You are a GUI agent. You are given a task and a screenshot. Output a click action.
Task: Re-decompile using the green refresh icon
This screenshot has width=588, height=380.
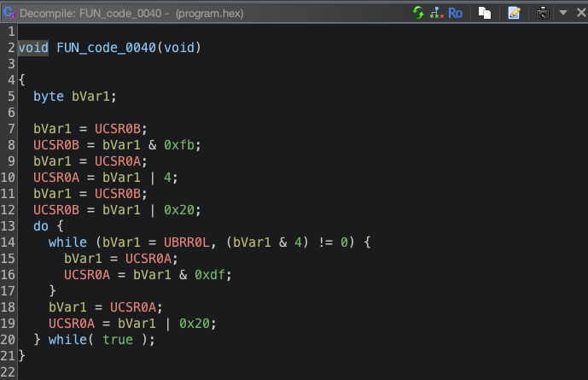[418, 13]
